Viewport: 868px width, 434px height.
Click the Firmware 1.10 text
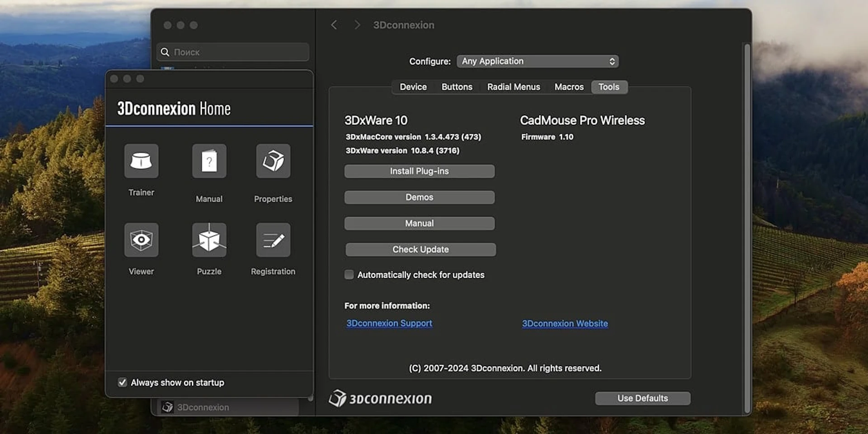pyautogui.click(x=547, y=137)
